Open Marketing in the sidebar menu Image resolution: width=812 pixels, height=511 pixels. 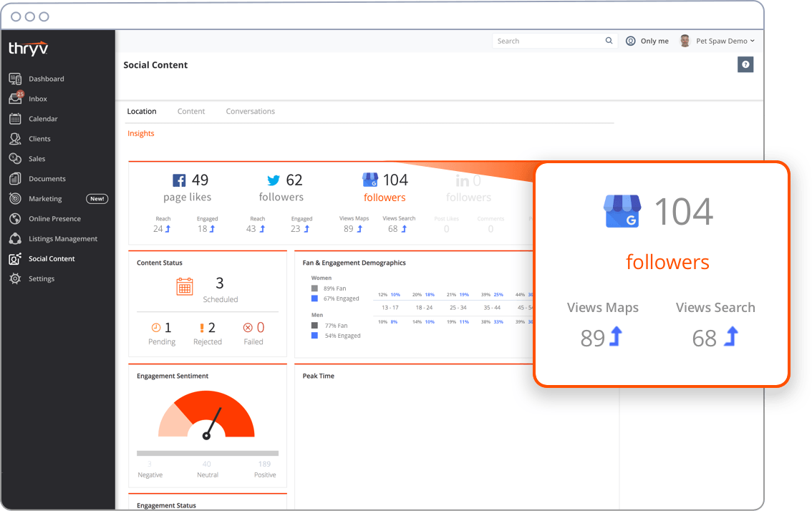pyautogui.click(x=45, y=199)
